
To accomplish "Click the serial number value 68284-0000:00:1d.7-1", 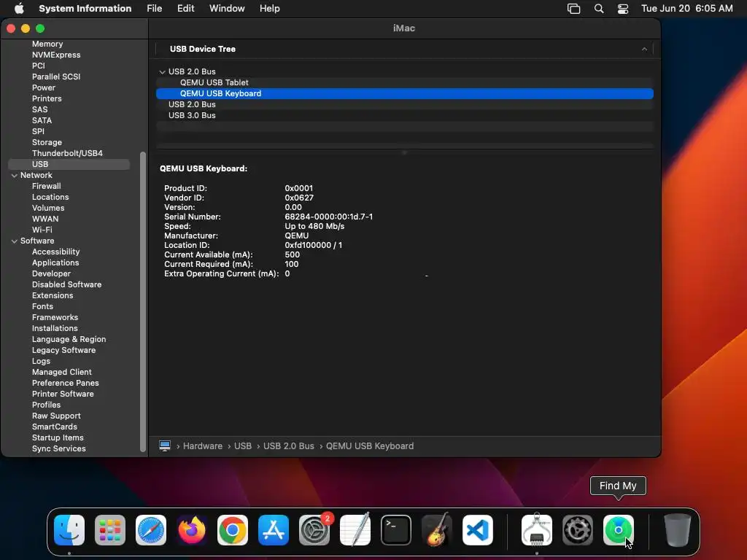I will click(329, 217).
